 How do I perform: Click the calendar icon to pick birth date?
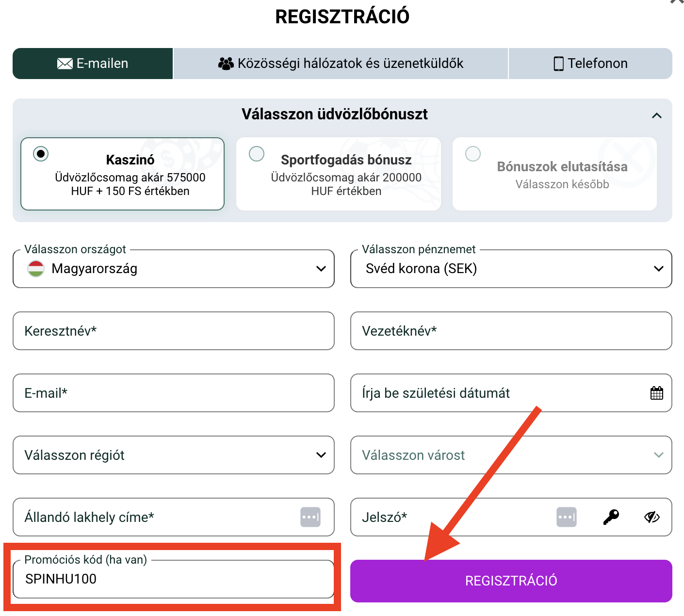tap(656, 393)
